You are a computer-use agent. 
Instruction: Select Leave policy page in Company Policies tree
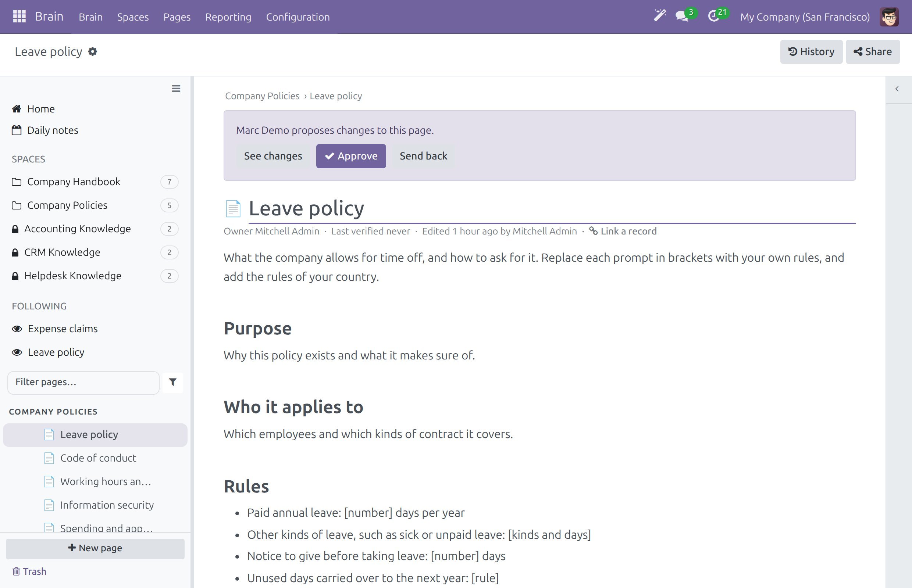95,435
